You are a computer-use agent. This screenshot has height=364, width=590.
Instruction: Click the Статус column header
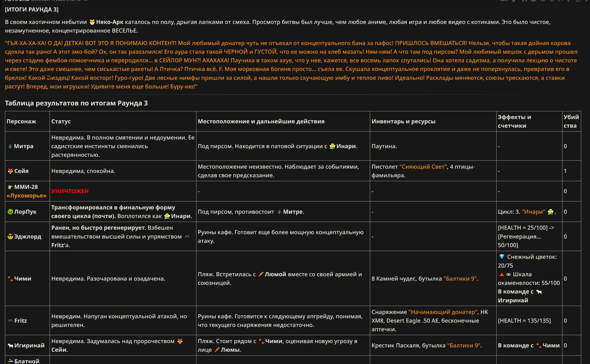point(61,121)
